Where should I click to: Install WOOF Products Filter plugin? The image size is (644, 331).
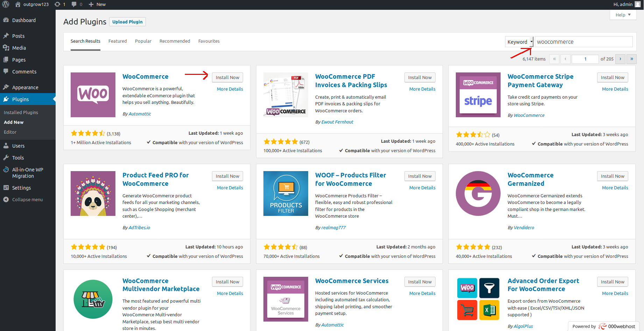(x=420, y=176)
